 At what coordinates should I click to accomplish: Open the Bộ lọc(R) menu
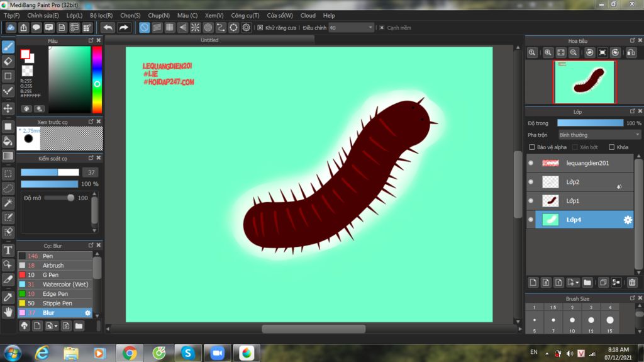coord(101,15)
